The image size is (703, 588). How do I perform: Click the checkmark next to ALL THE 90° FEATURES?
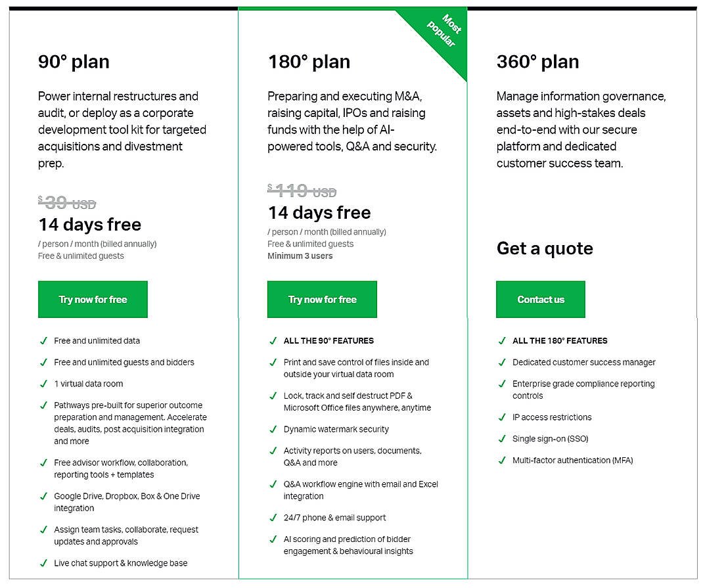coord(273,340)
